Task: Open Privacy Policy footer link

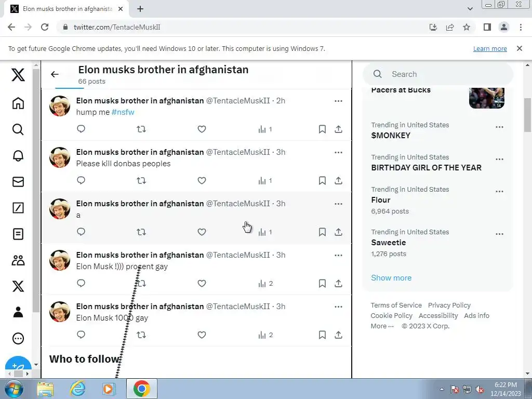Action: [x=449, y=305]
